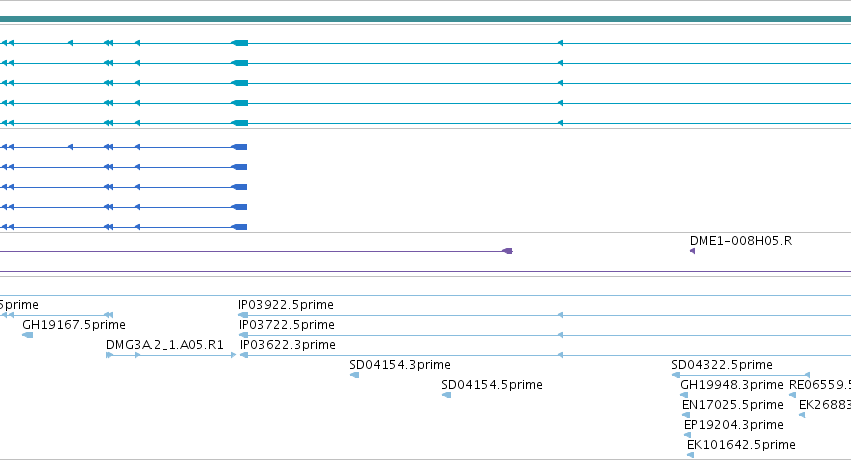The height and width of the screenshot is (460, 851).
Task: Click the SD04154.3prime label
Action: 400,365
